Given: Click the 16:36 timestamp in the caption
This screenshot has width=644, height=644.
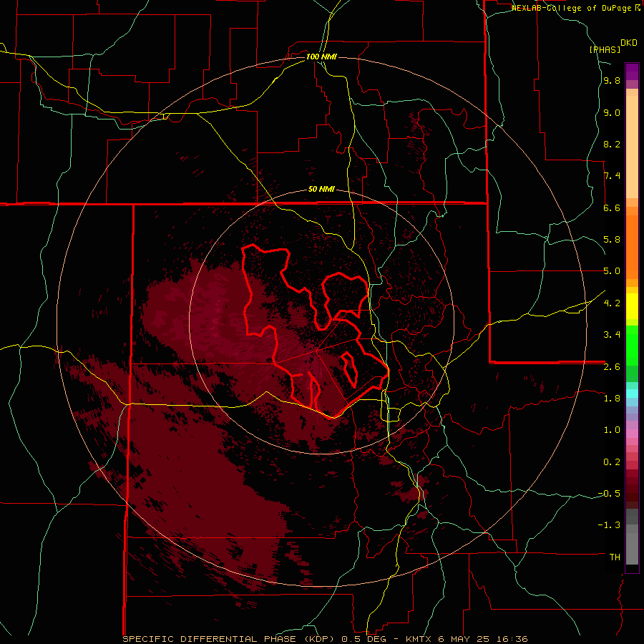Looking at the screenshot, I should point(513,639).
